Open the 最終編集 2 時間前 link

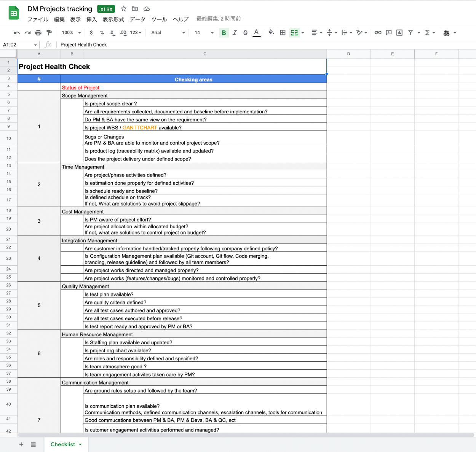(x=219, y=19)
